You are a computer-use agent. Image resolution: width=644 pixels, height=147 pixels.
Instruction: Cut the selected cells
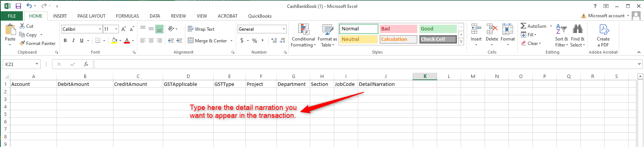point(27,26)
